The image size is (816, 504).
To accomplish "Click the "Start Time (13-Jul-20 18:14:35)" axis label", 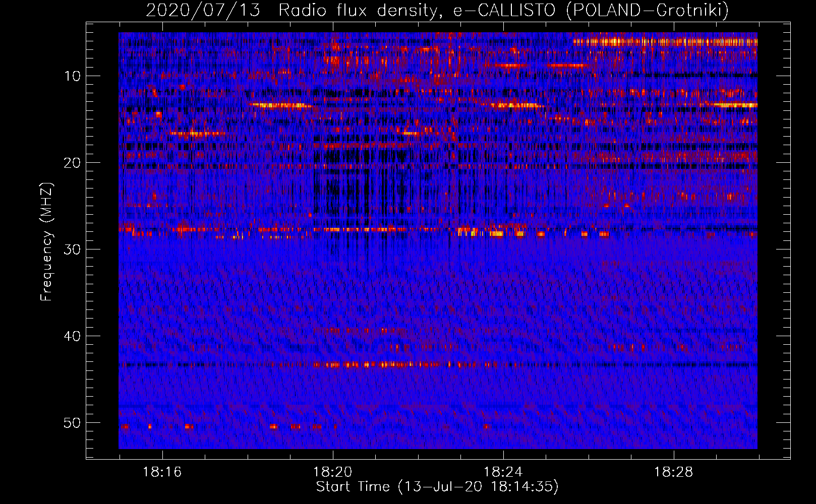I will 437,487.
